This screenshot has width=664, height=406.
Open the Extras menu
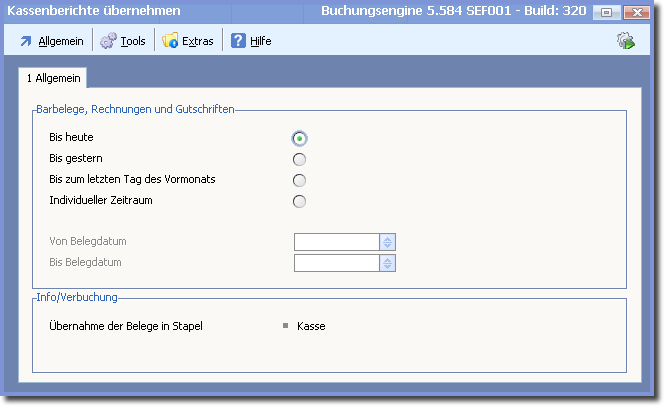(197, 41)
